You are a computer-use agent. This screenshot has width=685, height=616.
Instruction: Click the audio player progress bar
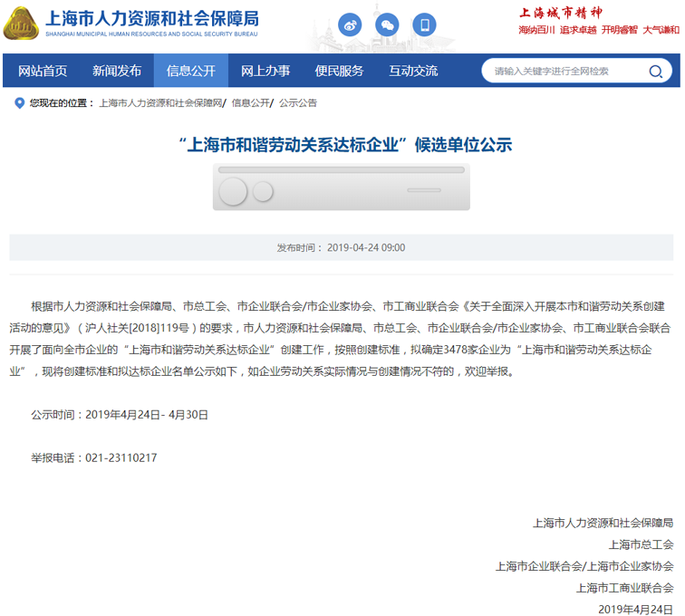(x=342, y=170)
